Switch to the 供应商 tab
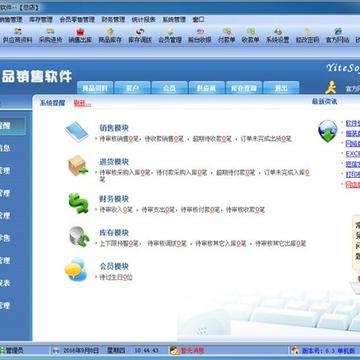 point(206,88)
